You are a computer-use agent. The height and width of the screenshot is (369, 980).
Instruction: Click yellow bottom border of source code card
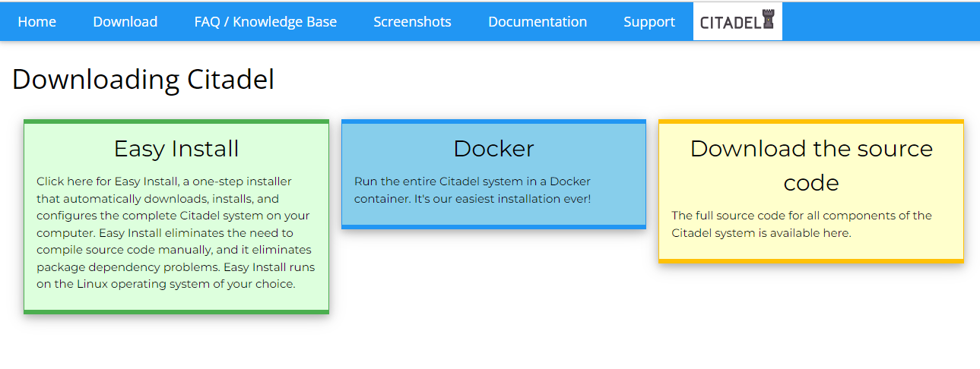click(810, 260)
